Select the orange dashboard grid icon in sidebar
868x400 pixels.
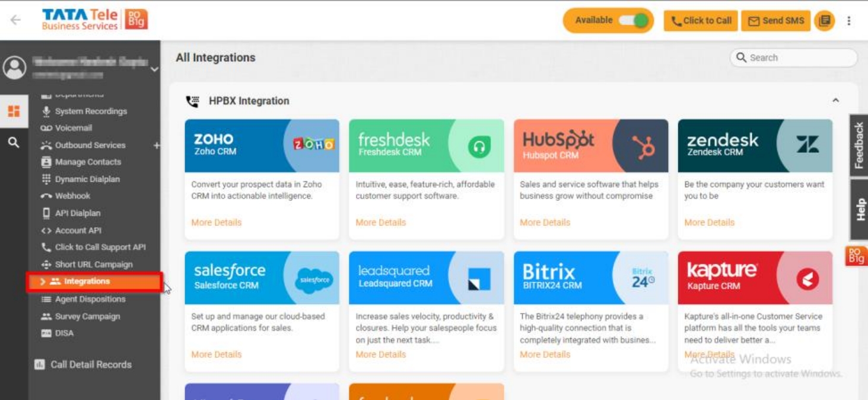tap(14, 111)
